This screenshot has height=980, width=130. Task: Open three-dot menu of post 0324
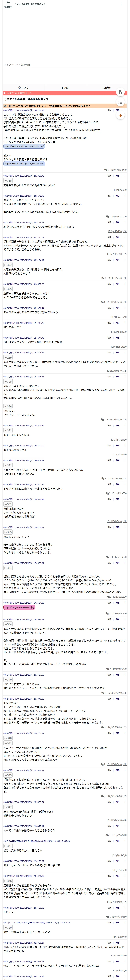[125, 237]
